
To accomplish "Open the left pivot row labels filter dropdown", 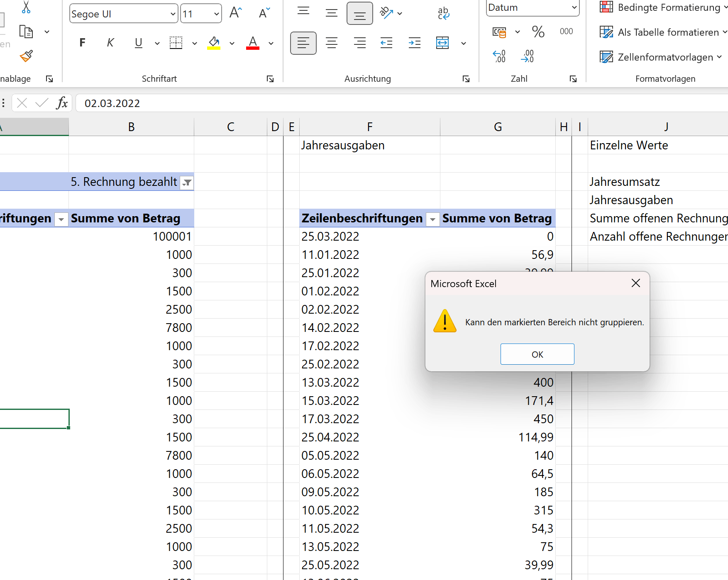I will pos(61,219).
